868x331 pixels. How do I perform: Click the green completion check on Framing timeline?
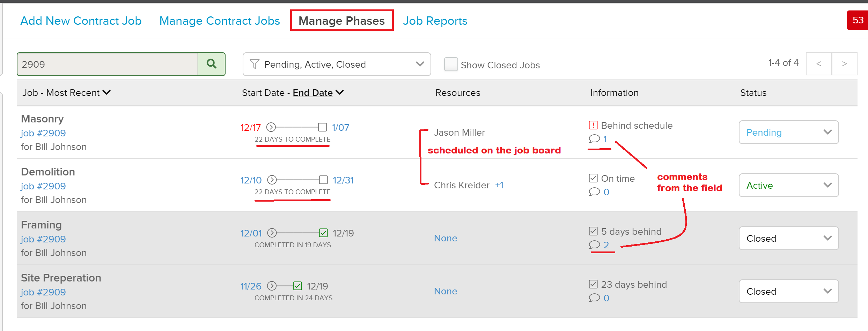tap(324, 233)
